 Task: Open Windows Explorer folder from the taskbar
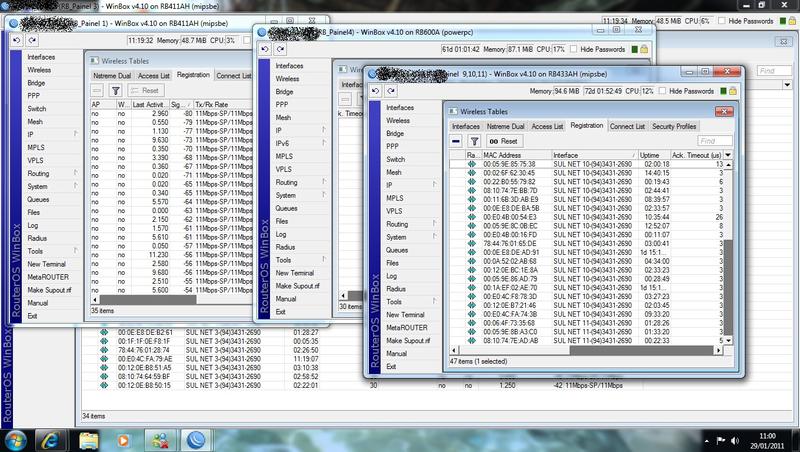[x=88, y=440]
